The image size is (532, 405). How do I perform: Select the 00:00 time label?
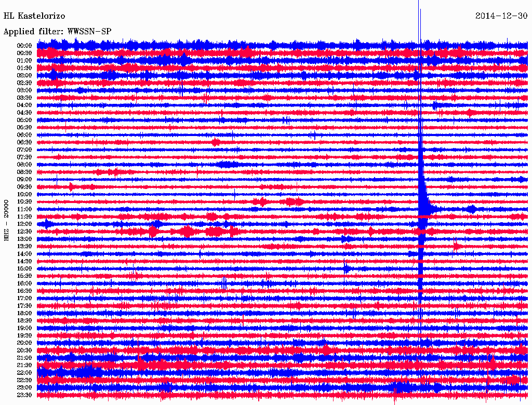click(24, 46)
